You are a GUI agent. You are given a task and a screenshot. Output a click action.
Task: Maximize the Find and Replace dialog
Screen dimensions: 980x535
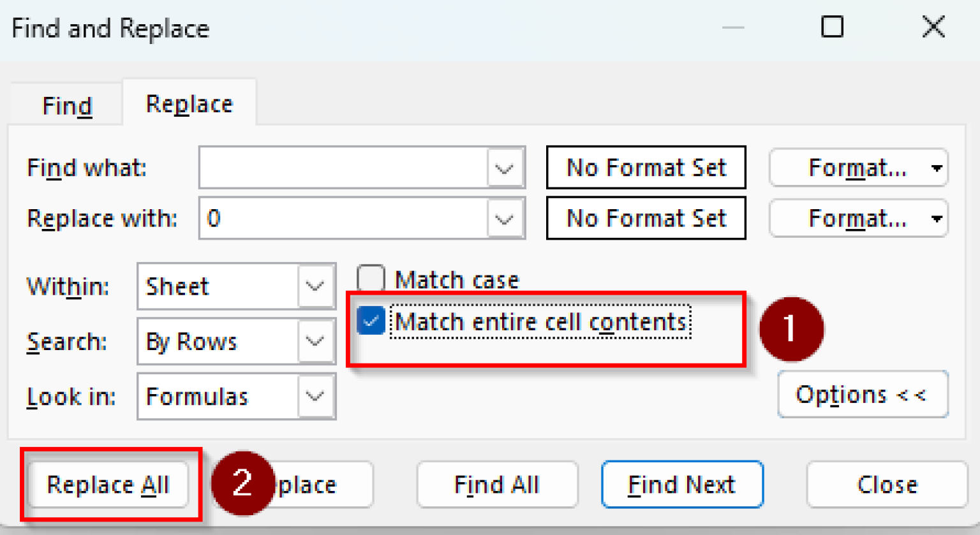coord(832,27)
